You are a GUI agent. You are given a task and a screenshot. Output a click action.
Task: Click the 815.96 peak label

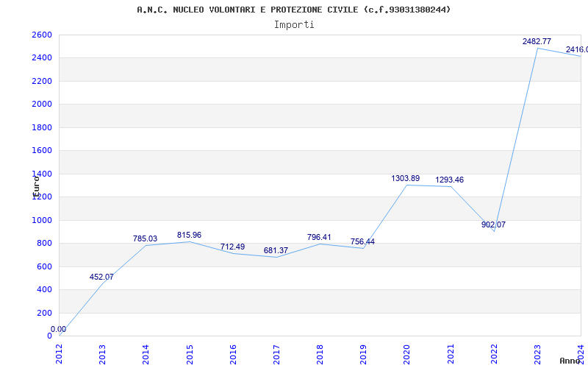tap(189, 236)
